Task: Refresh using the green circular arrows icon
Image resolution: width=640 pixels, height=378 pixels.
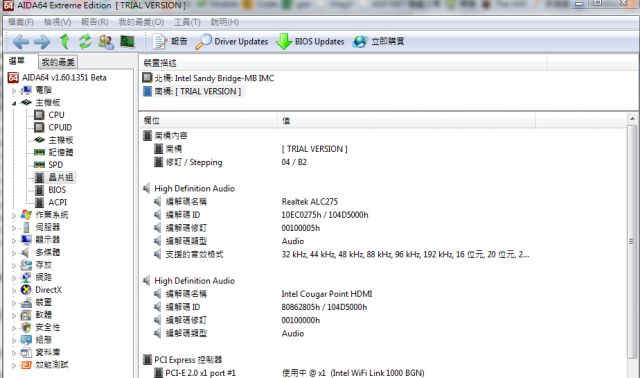Action: pyautogui.click(x=85, y=42)
